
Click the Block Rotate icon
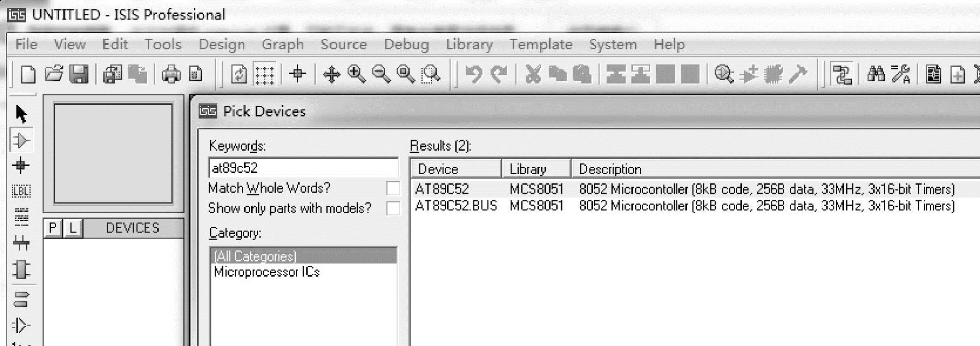coord(666,74)
